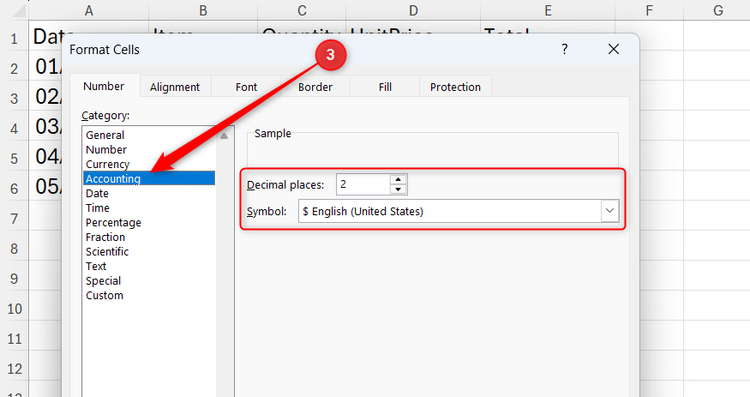The height and width of the screenshot is (397, 750).
Task: Select column F header
Action: click(x=649, y=10)
